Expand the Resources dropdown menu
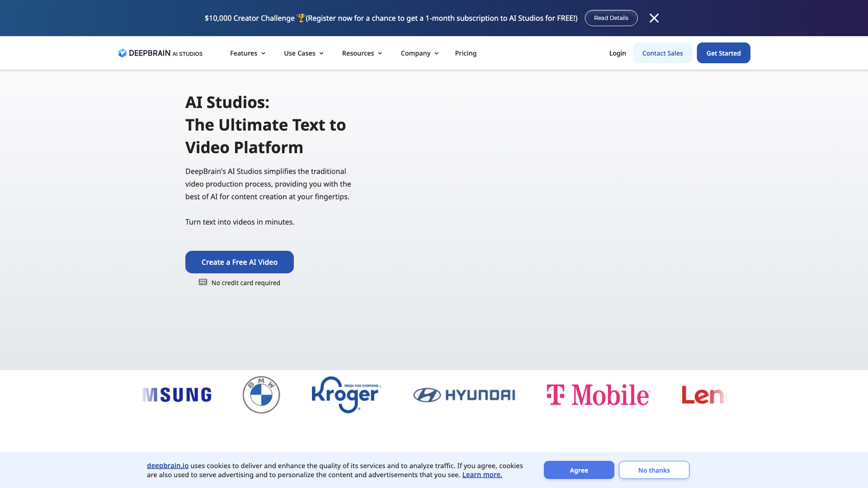The image size is (868, 488). pyautogui.click(x=362, y=53)
